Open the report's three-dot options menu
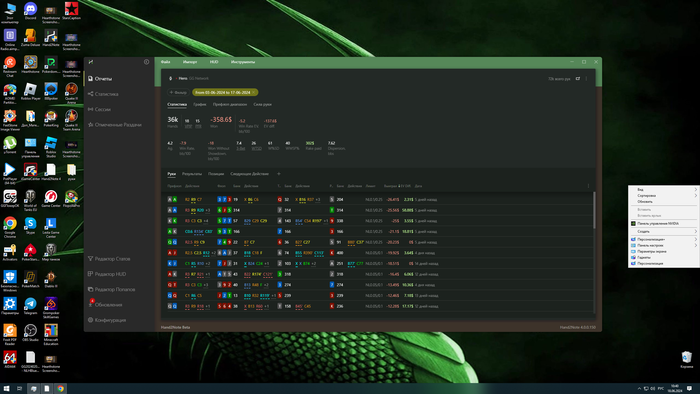The height and width of the screenshot is (394, 700). pos(586,79)
